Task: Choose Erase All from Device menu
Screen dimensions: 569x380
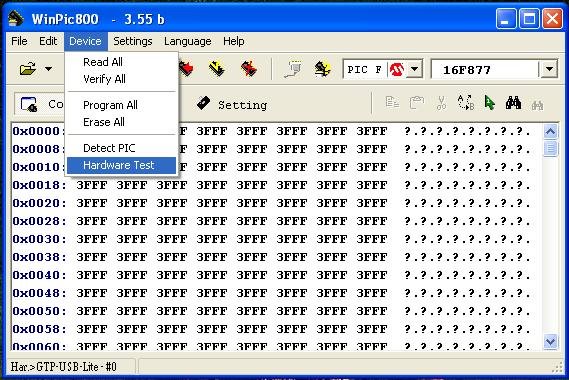Action: [x=121, y=122]
